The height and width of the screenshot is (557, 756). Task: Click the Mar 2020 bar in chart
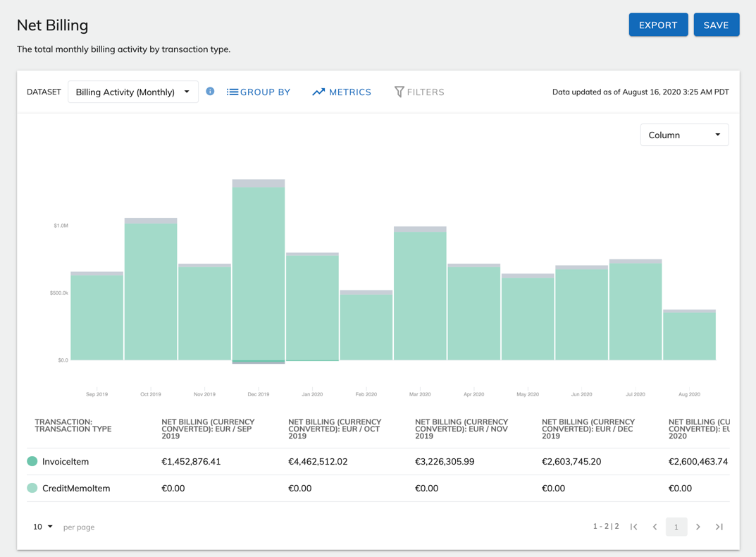pos(420,296)
